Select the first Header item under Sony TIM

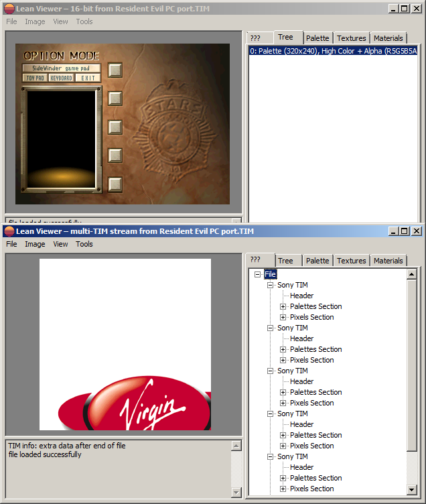pos(301,296)
